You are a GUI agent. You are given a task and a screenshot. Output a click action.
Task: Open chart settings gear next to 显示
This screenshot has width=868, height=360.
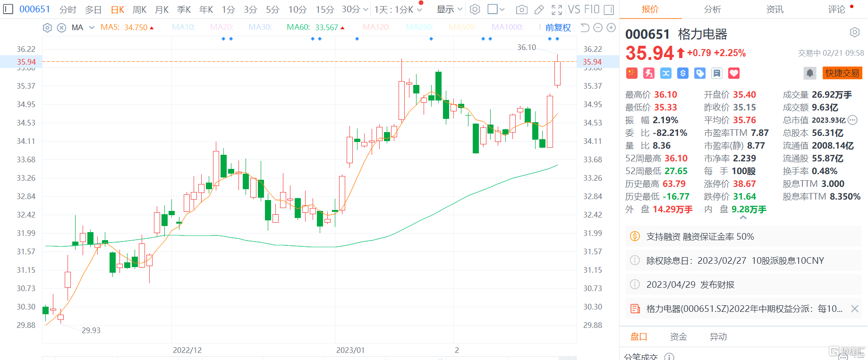(x=475, y=9)
